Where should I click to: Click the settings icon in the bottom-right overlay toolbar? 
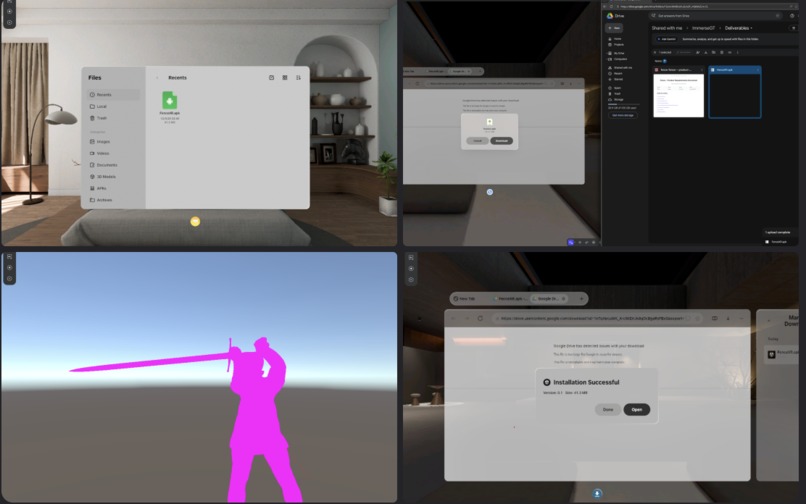(411, 280)
